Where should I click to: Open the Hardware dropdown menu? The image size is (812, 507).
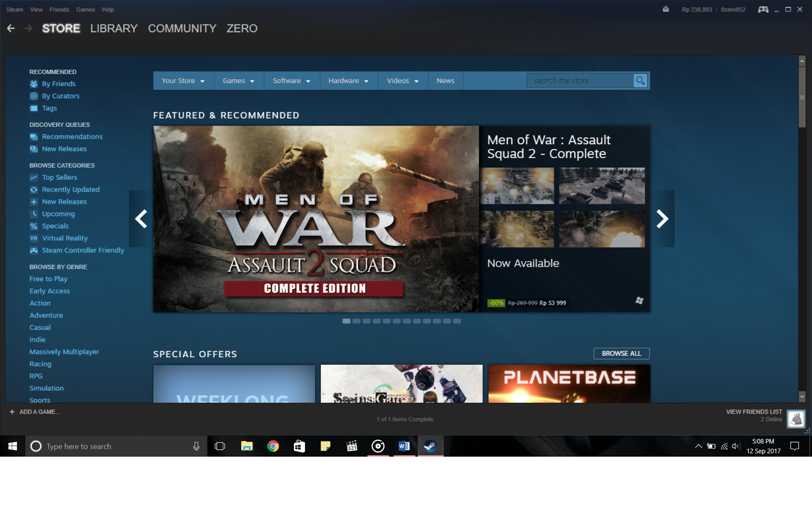[348, 80]
